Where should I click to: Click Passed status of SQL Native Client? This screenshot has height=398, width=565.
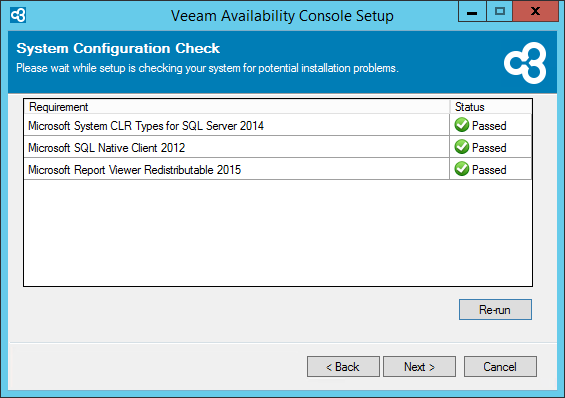pyautogui.click(x=489, y=148)
